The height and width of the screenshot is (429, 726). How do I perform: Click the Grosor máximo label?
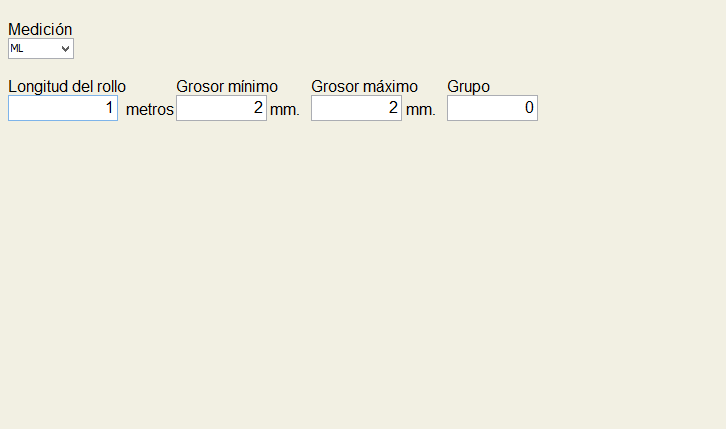[364, 87]
